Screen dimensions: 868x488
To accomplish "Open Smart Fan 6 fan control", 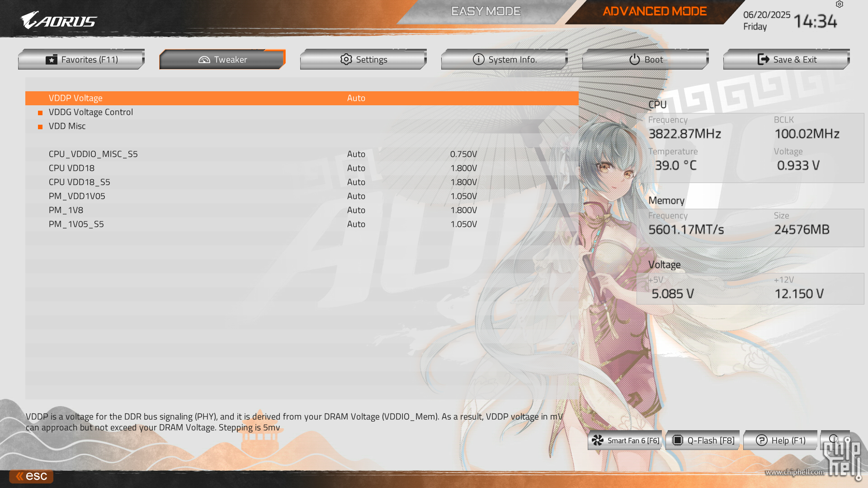I will pos(625,440).
